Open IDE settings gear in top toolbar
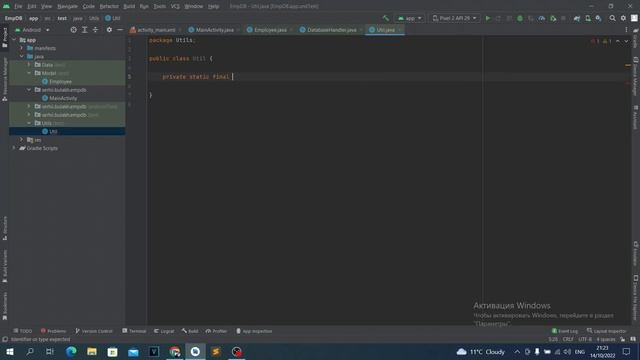Image resolution: width=640 pixels, height=360 pixels. [623, 18]
